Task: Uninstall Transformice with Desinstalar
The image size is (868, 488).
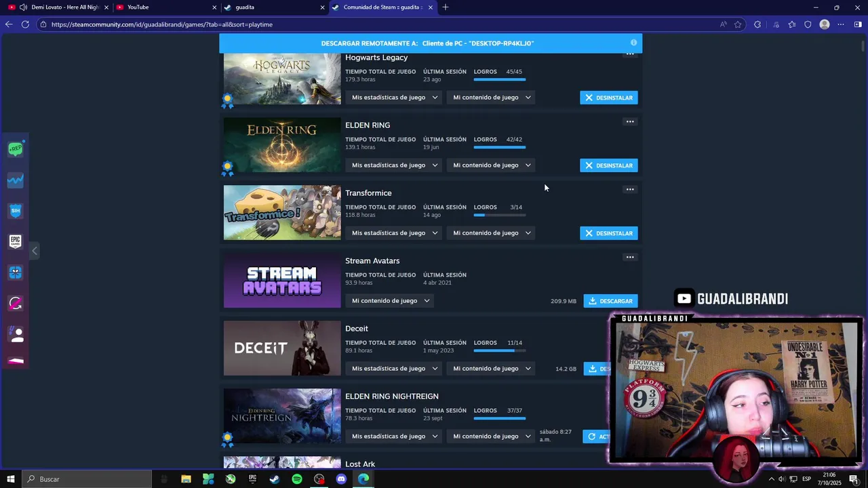Action: click(x=608, y=233)
